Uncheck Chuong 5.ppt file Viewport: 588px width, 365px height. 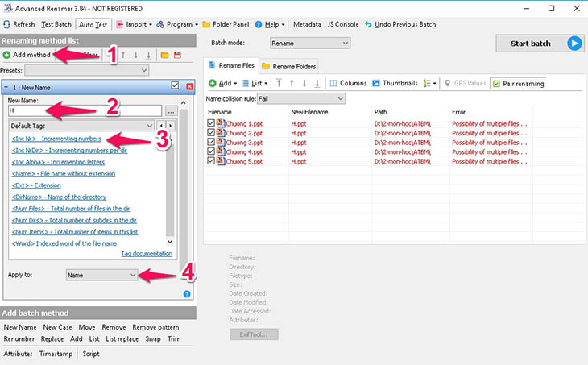pos(211,160)
